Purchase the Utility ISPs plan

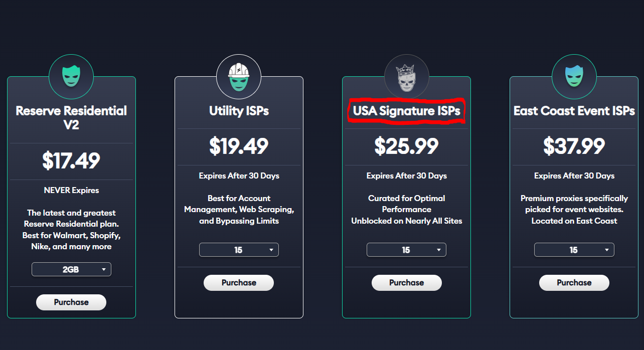(x=239, y=282)
